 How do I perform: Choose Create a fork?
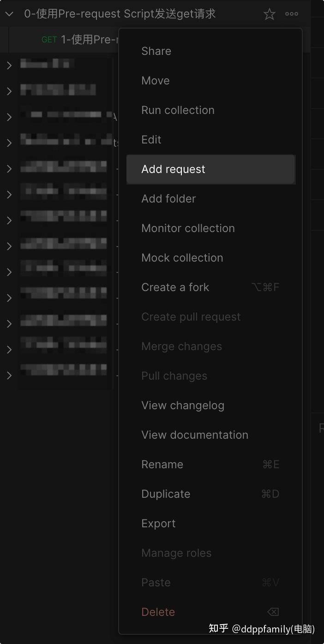coord(175,287)
